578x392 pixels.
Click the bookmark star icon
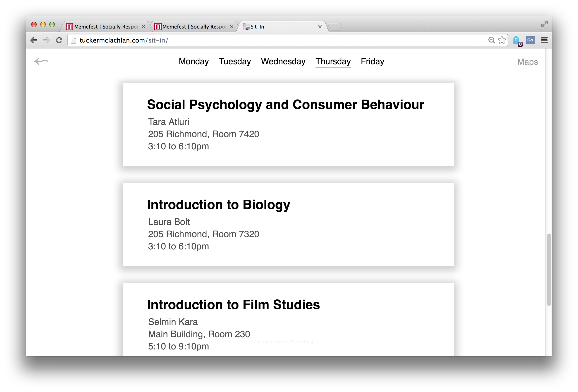[502, 40]
